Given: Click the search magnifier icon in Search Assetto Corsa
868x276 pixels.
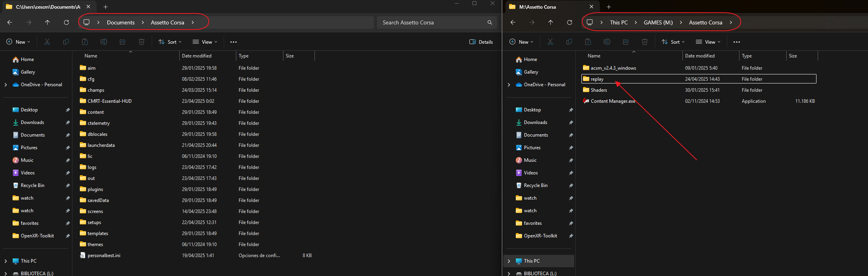Looking at the screenshot, I should (x=489, y=22).
